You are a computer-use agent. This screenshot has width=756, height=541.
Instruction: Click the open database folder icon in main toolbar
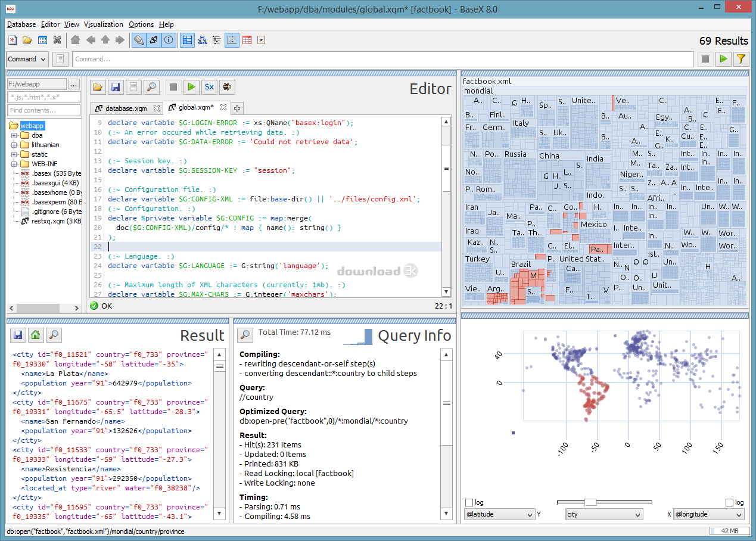coord(27,41)
